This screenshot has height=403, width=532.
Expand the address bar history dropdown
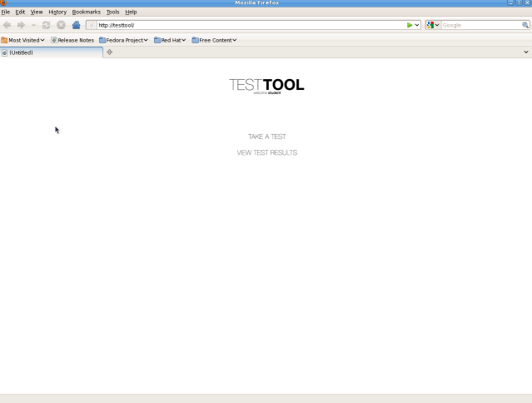417,25
